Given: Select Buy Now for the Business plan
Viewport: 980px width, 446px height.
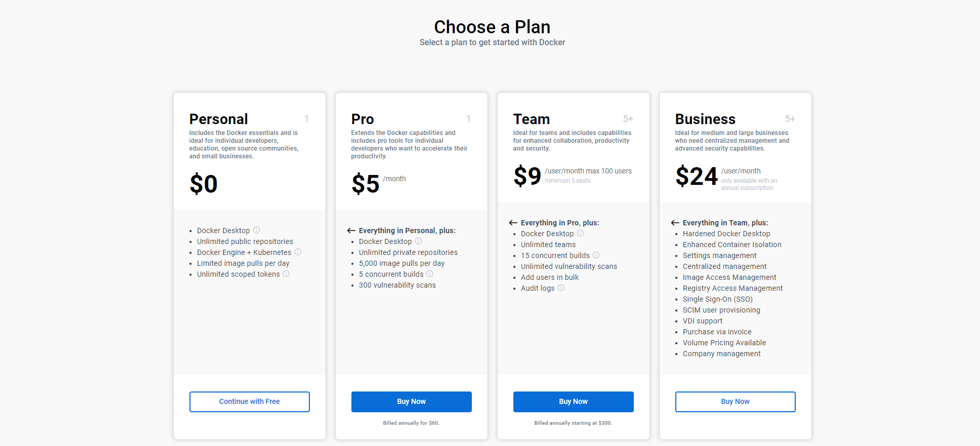Looking at the screenshot, I should pyautogui.click(x=735, y=401).
